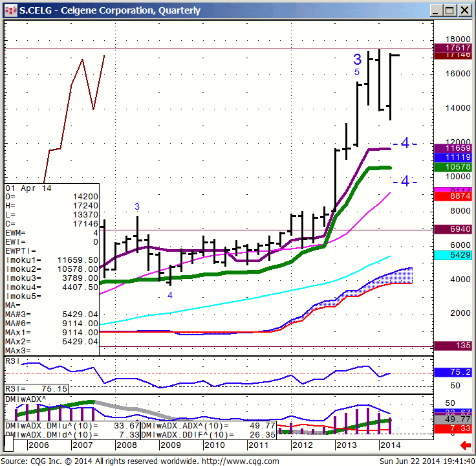
Task: Click the C= 17146 close value row
Action: (x=52, y=224)
